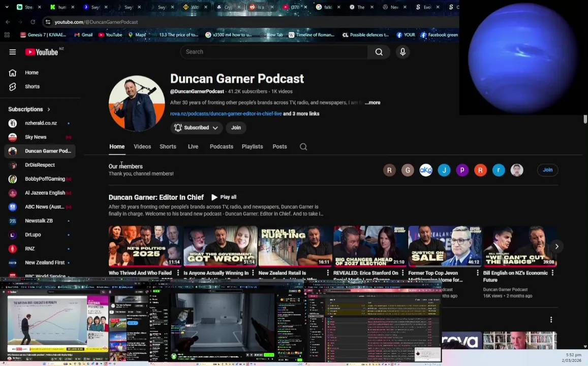Switch to the Posts tab
The image size is (588, 366).
(280, 146)
